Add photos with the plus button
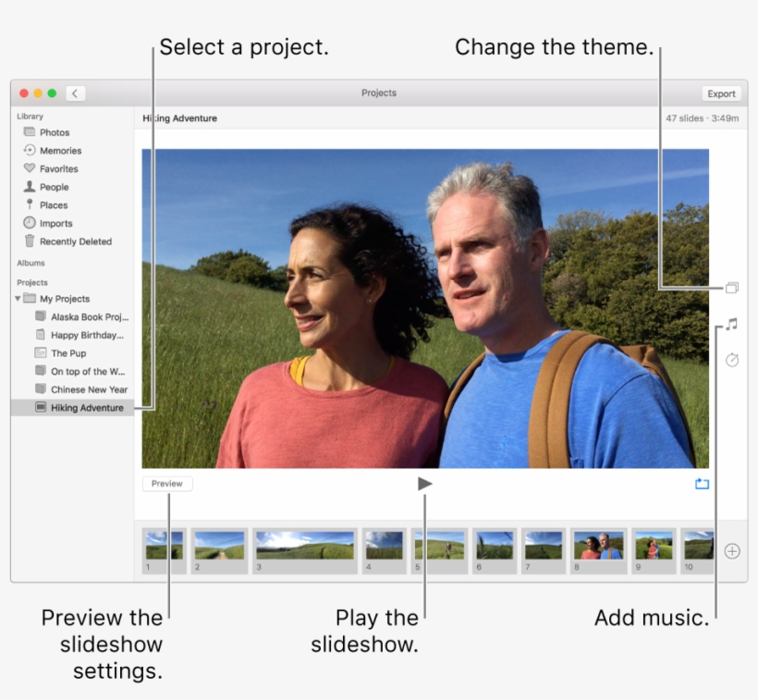This screenshot has height=700, width=758. (731, 550)
